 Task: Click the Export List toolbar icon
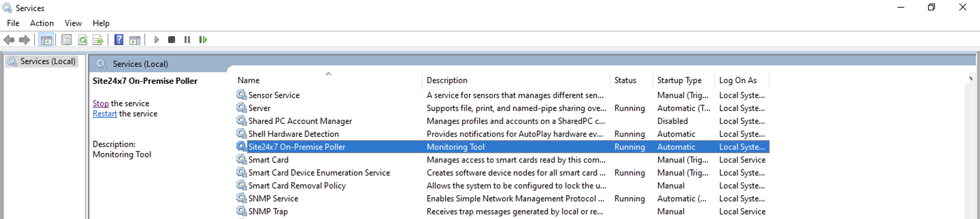click(98, 39)
